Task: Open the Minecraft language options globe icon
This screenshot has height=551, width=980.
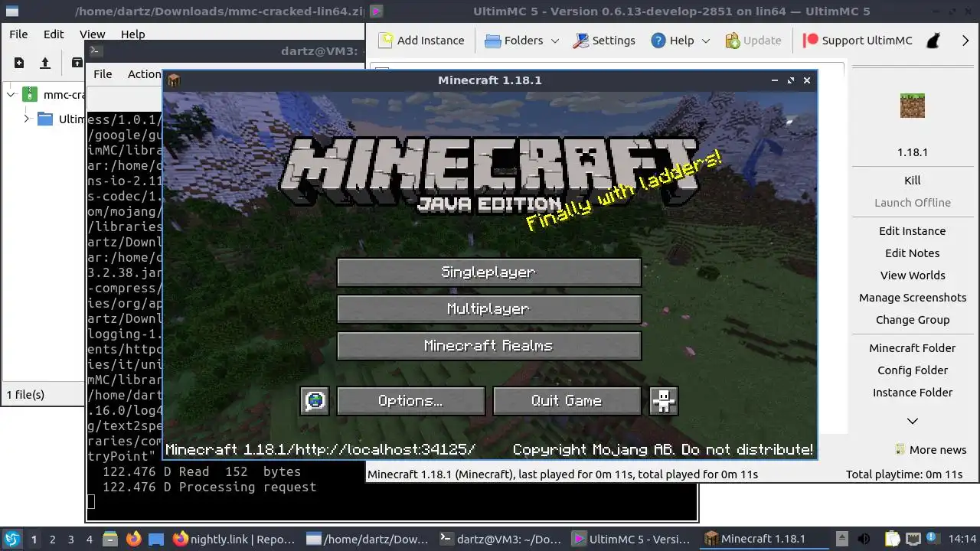Action: 315,400
